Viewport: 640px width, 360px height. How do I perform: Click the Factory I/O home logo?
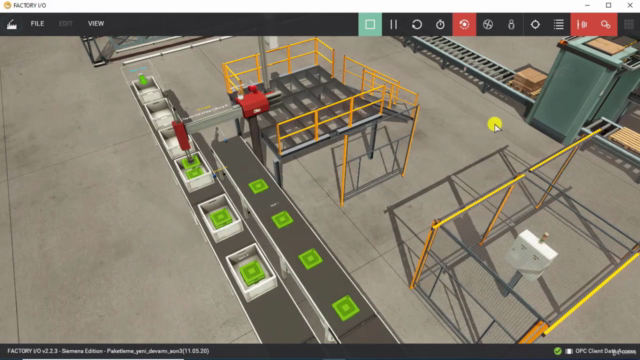pos(12,24)
